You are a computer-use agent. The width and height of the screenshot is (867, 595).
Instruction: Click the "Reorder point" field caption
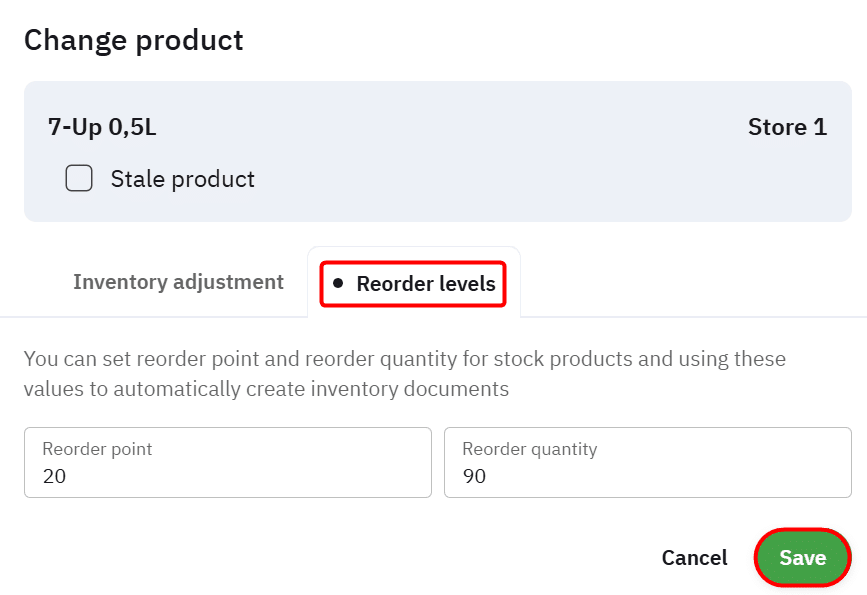pos(97,449)
